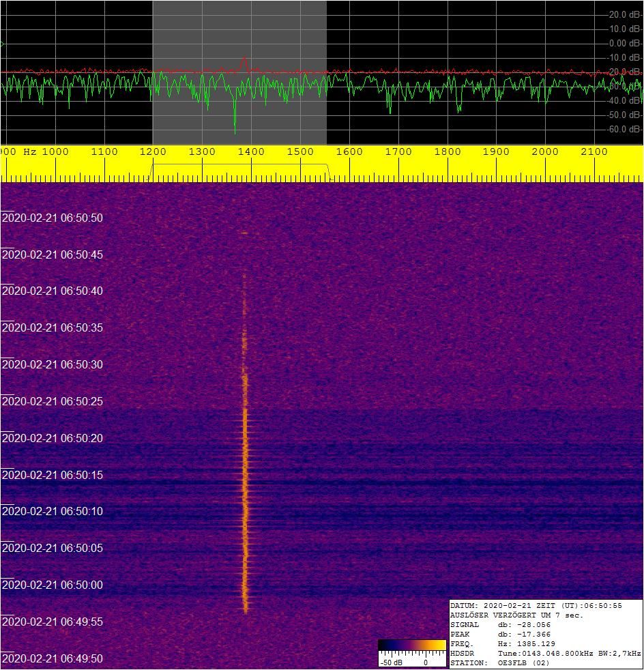Click the 06:50:35 waterfall timestamp
The width and height of the screenshot is (644, 670).
click(53, 327)
